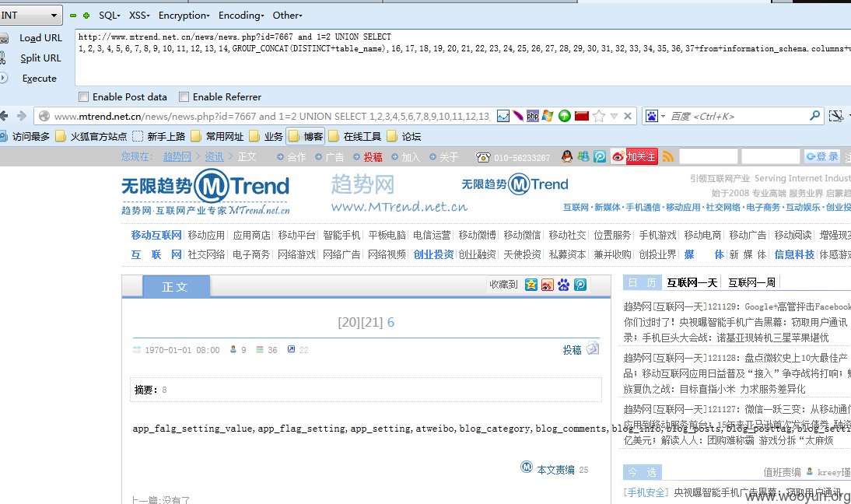Select the 正文 tab
The height and width of the screenshot is (504, 851).
pos(176,286)
